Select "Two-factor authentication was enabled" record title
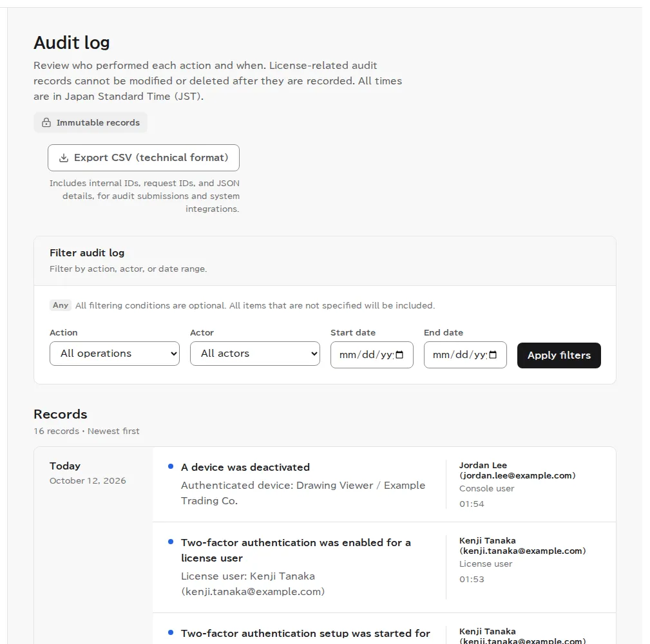 click(x=296, y=551)
